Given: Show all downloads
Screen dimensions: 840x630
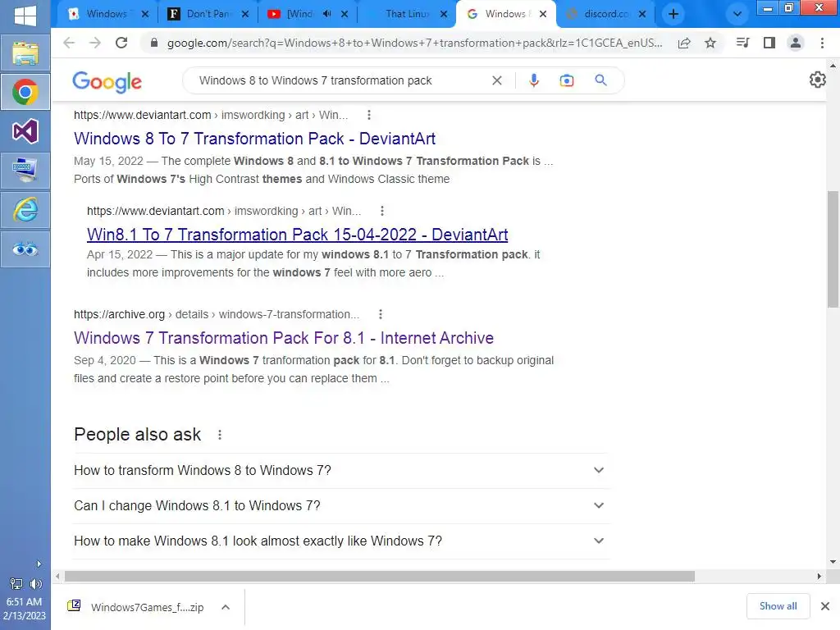Looking at the screenshot, I should (x=778, y=606).
